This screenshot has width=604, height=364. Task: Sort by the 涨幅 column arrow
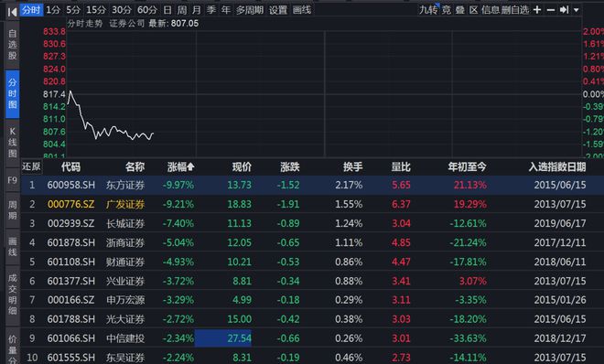190,167
